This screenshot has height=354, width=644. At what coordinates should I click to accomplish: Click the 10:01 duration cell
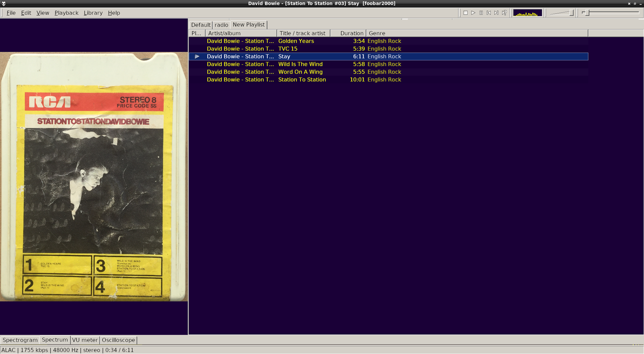pos(357,79)
